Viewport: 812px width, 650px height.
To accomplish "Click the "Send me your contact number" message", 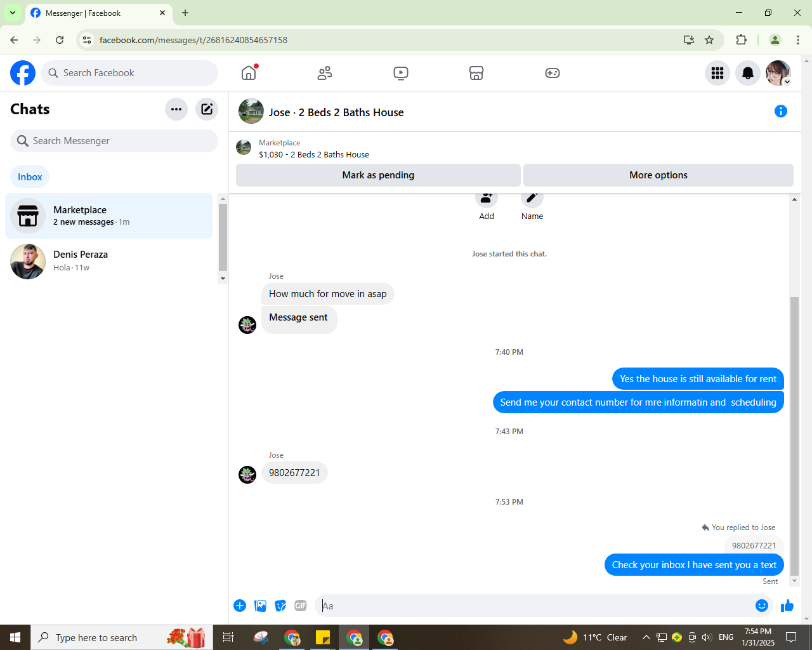I will [x=638, y=402].
